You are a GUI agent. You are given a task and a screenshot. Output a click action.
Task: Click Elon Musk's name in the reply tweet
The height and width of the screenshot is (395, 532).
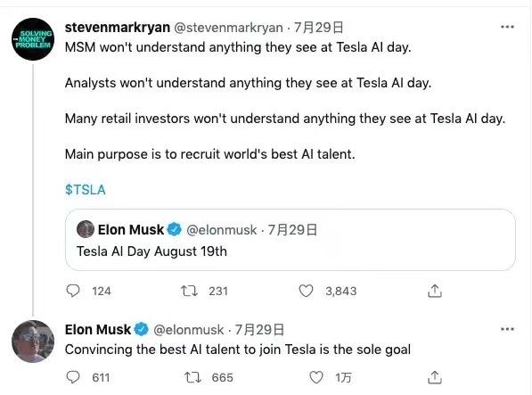(98, 330)
